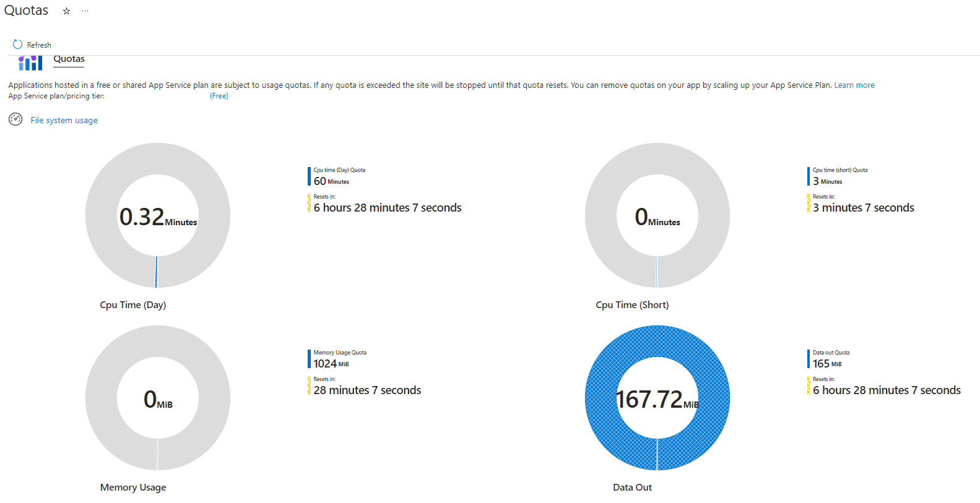Image resolution: width=980 pixels, height=503 pixels.
Task: Click the 165 MiB data out quota
Action: point(827,364)
